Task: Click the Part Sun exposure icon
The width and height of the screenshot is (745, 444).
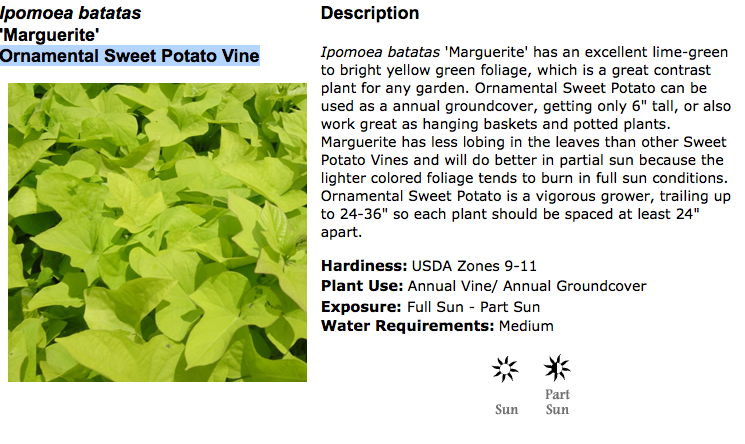Action: pos(557,369)
